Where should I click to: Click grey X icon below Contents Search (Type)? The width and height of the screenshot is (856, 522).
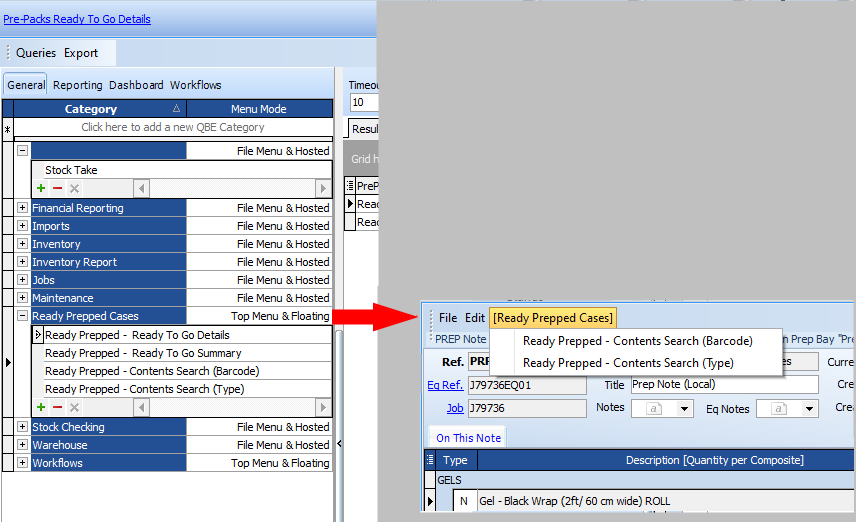click(x=74, y=407)
